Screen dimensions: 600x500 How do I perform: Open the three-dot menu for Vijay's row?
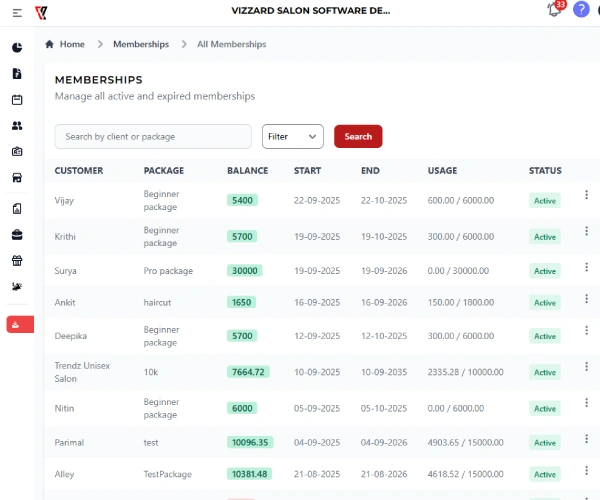point(586,196)
